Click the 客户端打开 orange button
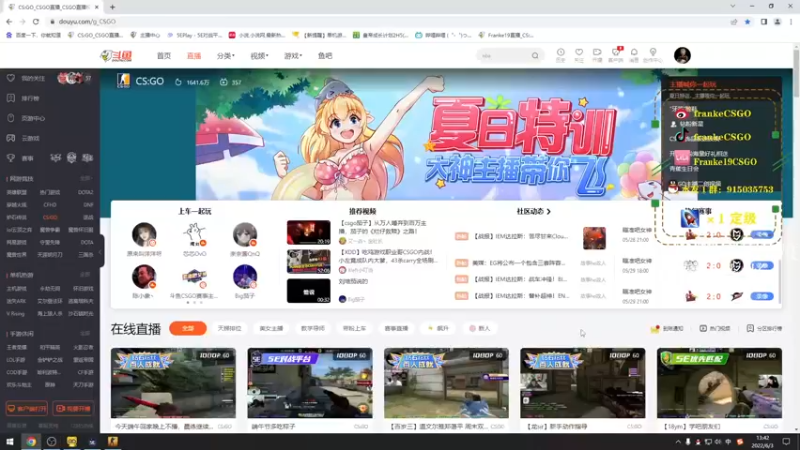 [x=27, y=409]
